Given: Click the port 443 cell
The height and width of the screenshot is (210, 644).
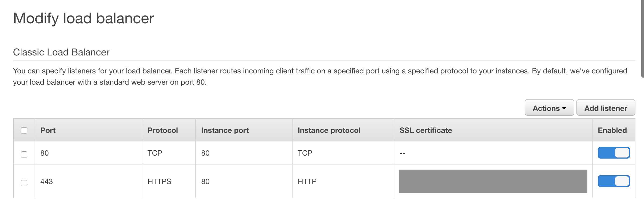Looking at the screenshot, I should [x=46, y=181].
